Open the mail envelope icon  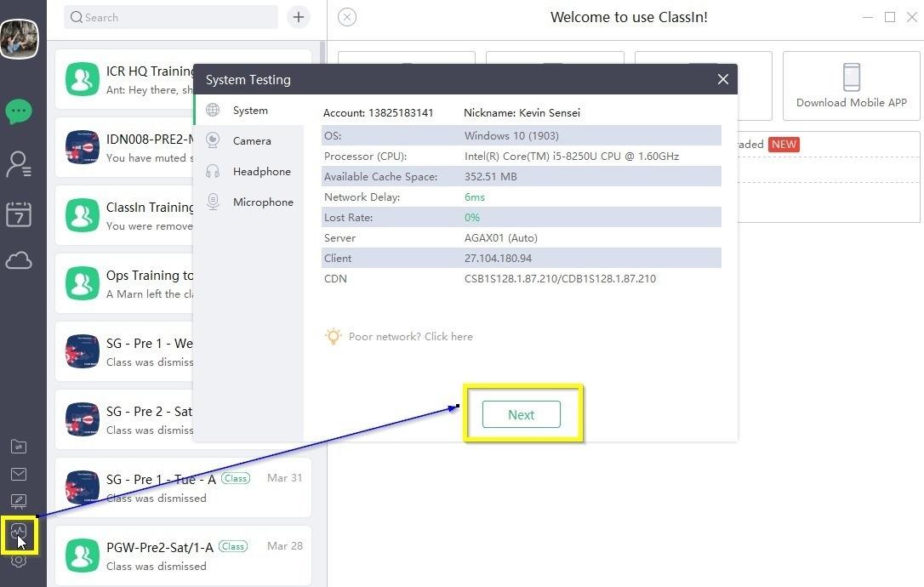tap(19, 475)
